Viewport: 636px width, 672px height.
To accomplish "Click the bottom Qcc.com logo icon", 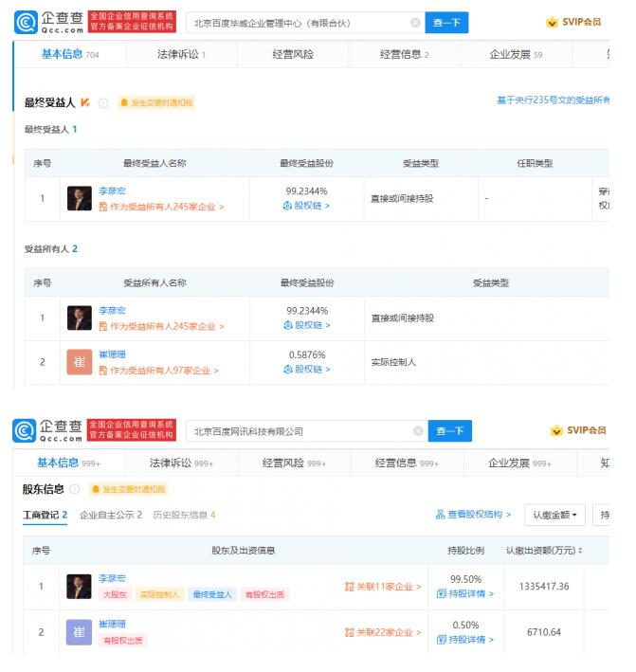I will tap(24, 430).
